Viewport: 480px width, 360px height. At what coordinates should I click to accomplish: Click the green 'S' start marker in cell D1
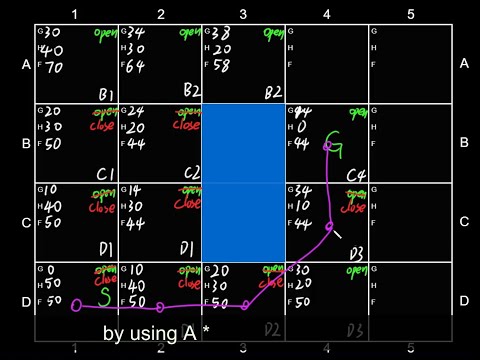pos(105,297)
